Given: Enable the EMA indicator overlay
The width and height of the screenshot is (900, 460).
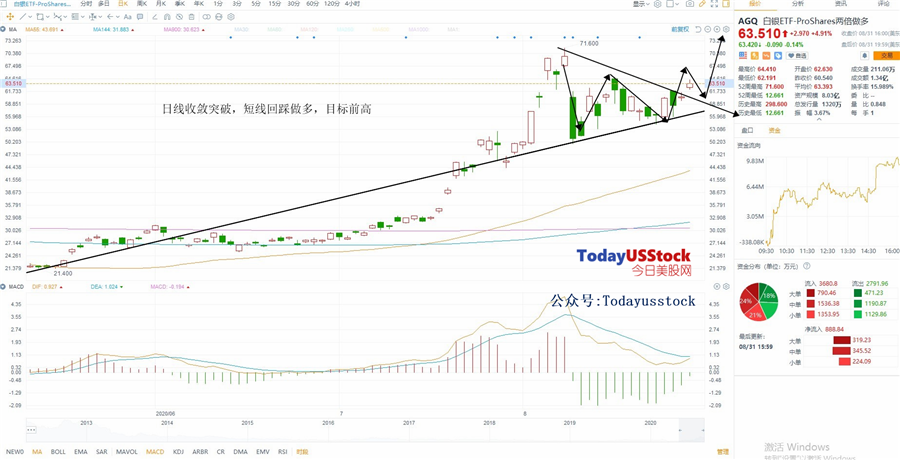Looking at the screenshot, I should tap(81, 452).
